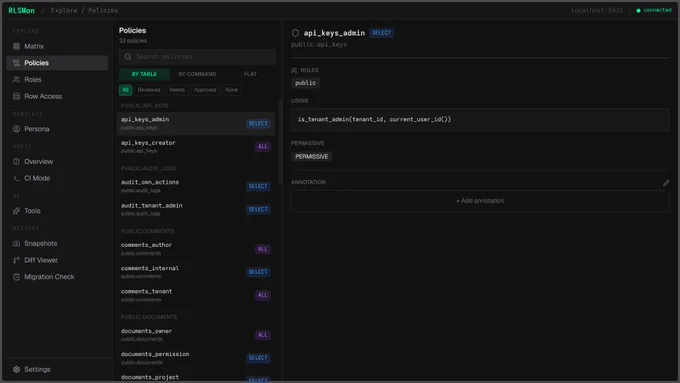Image resolution: width=680 pixels, height=383 pixels.
Task: Open the Persona icon
Action: click(16, 129)
